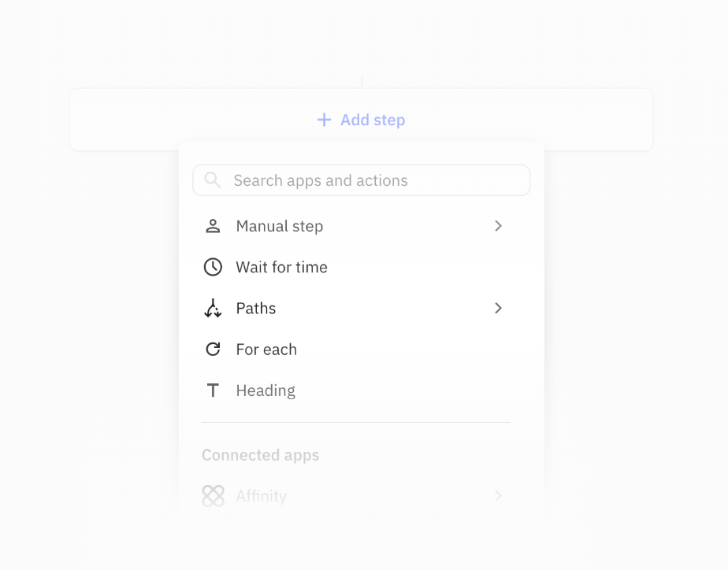Open Paths to add branching

[x=256, y=308]
